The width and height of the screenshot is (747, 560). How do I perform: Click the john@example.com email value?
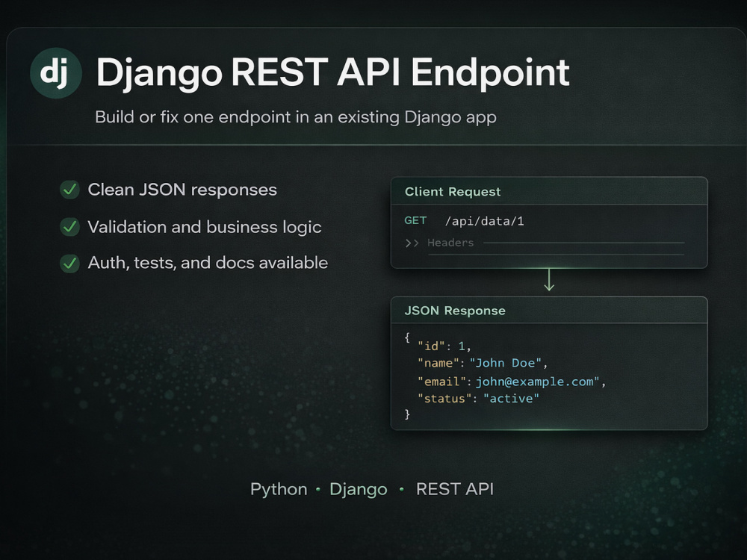click(537, 382)
